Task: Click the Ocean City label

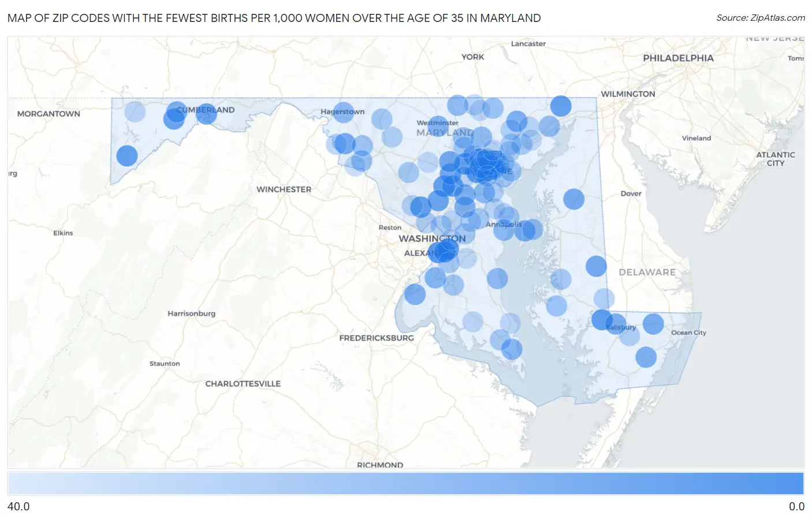Action: click(688, 333)
